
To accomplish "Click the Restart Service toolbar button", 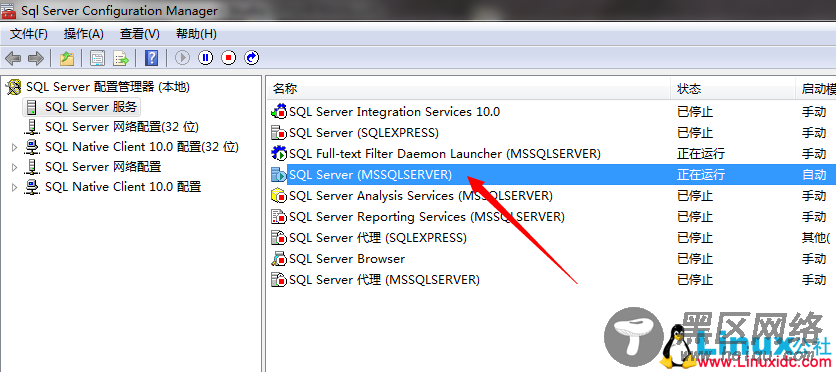I will tap(252, 58).
